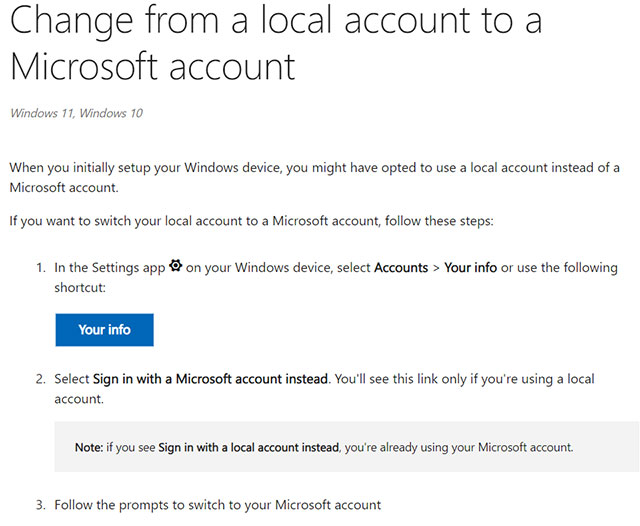
Task: Click the Settings gear icon in step 1
Action: [x=176, y=266]
